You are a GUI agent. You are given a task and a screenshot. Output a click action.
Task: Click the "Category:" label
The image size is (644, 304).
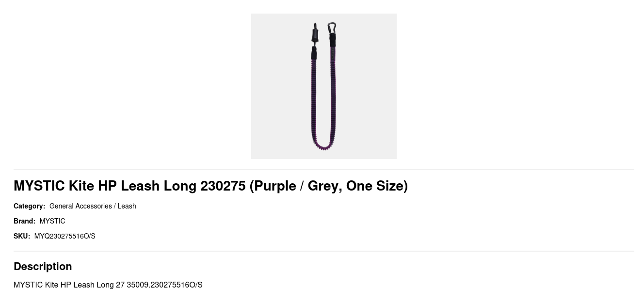click(29, 206)
